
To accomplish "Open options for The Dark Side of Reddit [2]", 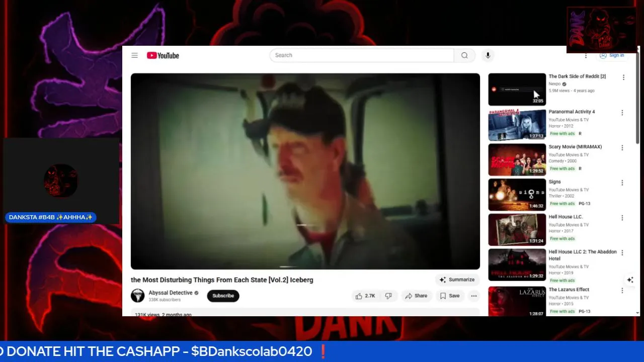I will coord(623,77).
